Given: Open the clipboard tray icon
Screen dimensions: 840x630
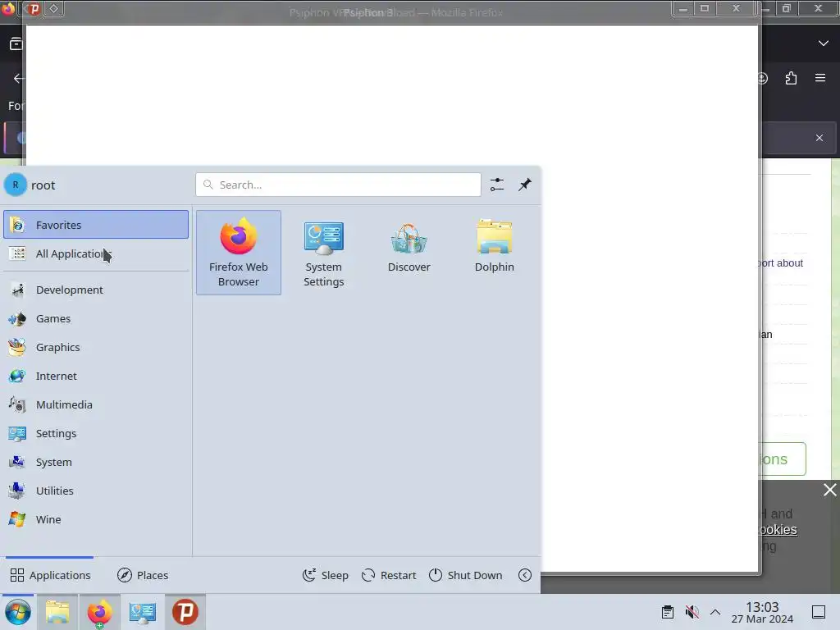Looking at the screenshot, I should (668, 612).
